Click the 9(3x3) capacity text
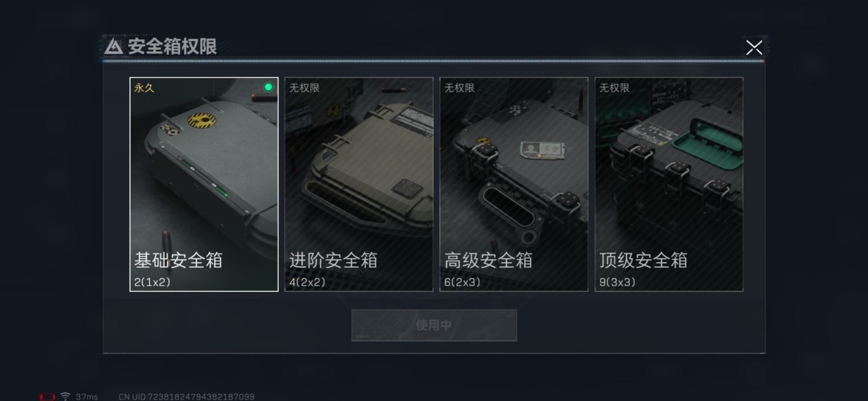The width and height of the screenshot is (868, 401). [618, 282]
